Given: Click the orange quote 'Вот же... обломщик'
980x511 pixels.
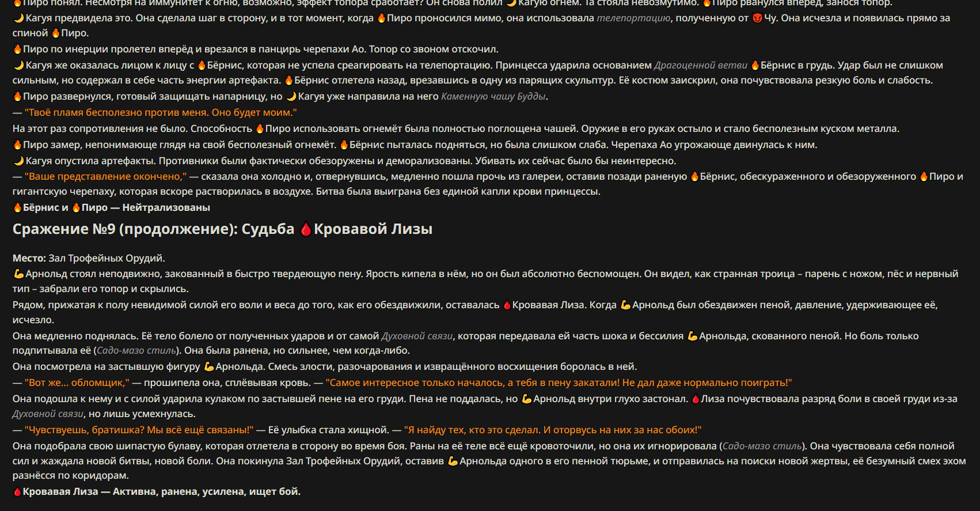Looking at the screenshot, I should 78,383.
